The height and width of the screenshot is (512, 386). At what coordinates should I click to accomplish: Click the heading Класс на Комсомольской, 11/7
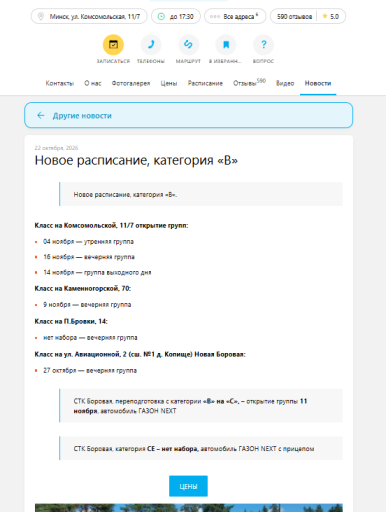point(111,226)
